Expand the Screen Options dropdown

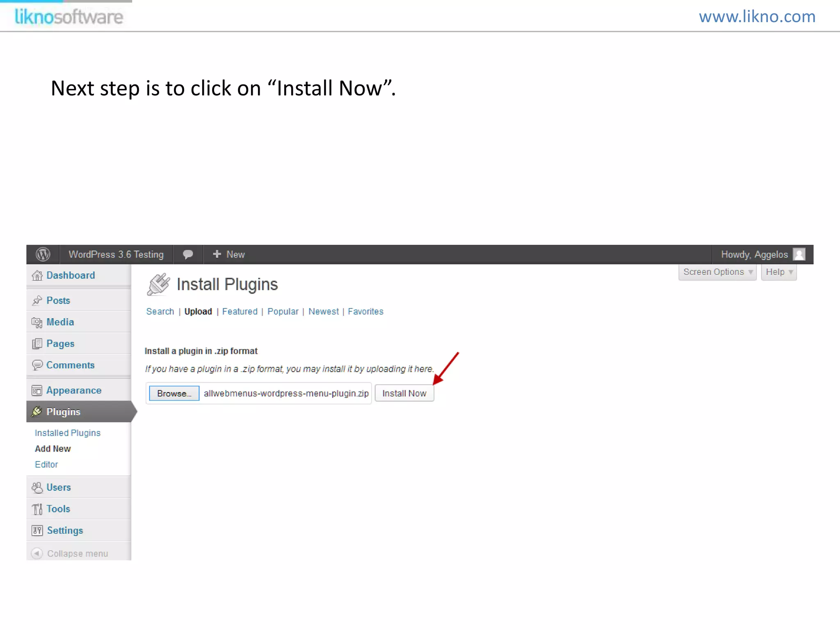(x=717, y=272)
